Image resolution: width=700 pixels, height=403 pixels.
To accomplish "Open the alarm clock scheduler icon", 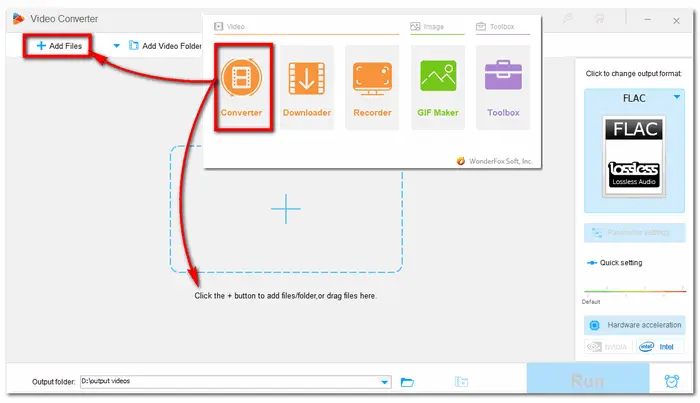I will [671, 381].
